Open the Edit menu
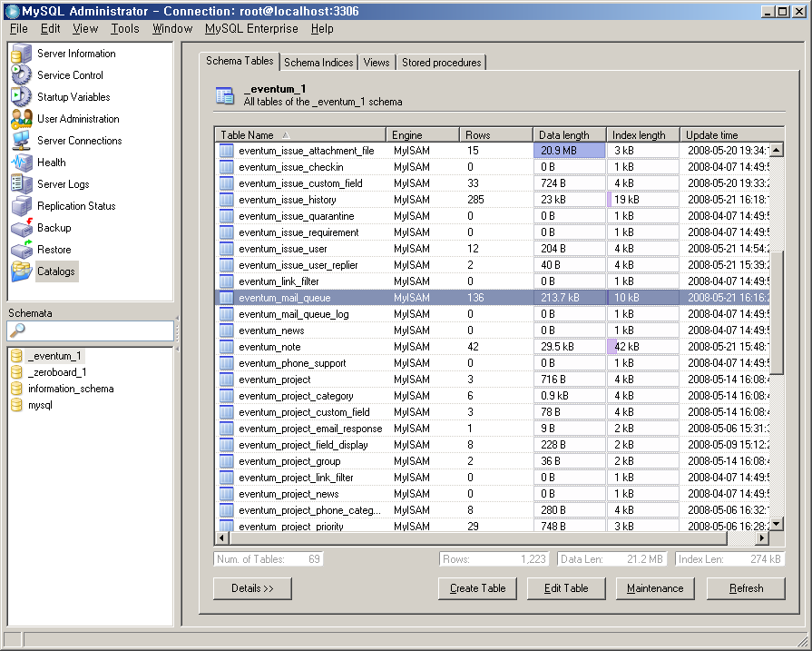Viewport: 812px width, 651px height. pyautogui.click(x=50, y=28)
